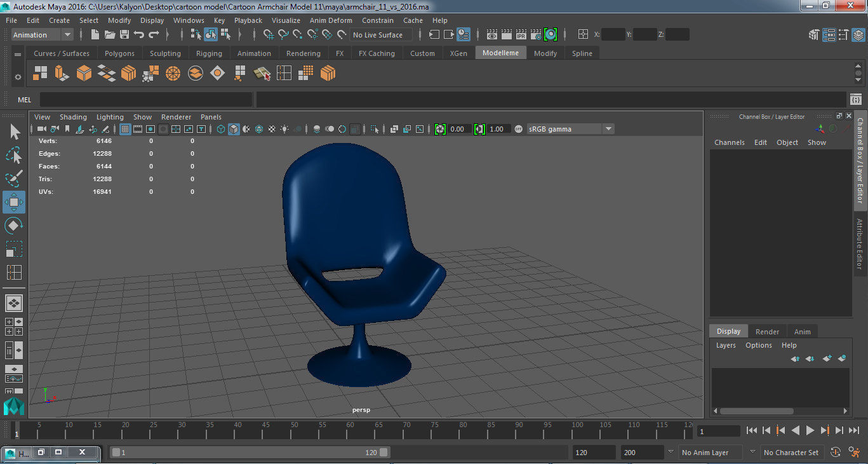This screenshot has width=868, height=464.
Task: Click Options in the Layer Editor
Action: [x=759, y=345]
